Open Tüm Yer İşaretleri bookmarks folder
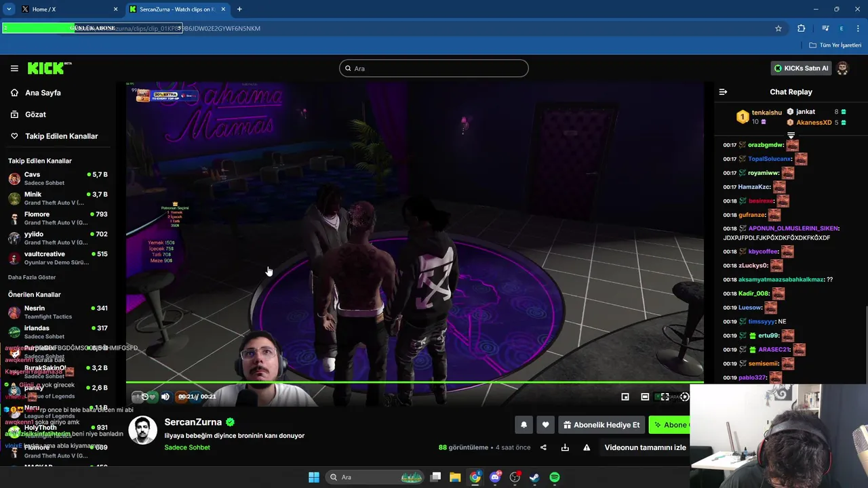Screen dimensions: 868x488 [x=835, y=45]
